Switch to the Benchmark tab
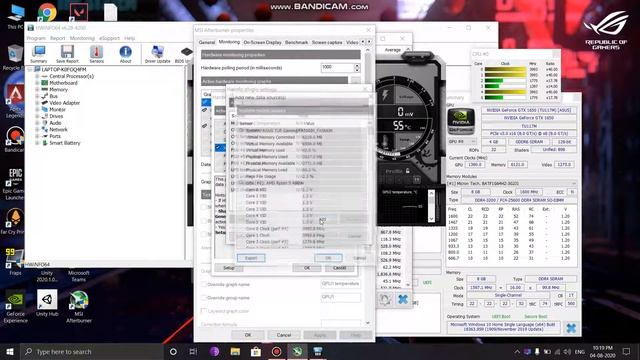Image resolution: width=640 pixels, height=360 pixels. coord(296,42)
